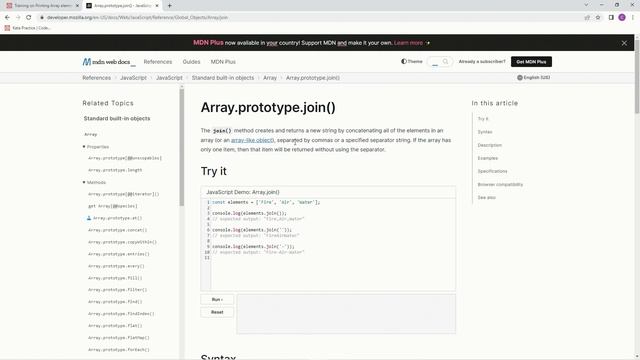Click the MDN web docs logo
The image size is (640, 360).
coord(109,62)
